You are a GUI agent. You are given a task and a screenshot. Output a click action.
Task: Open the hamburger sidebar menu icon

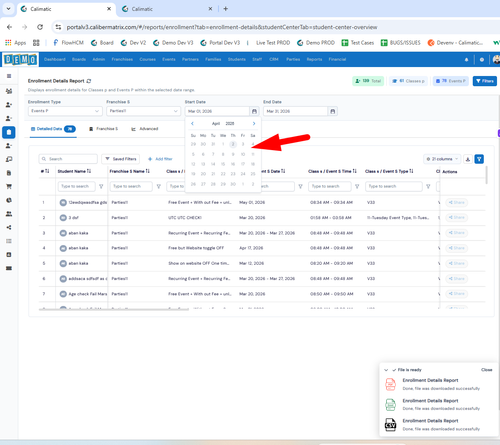coord(9,76)
